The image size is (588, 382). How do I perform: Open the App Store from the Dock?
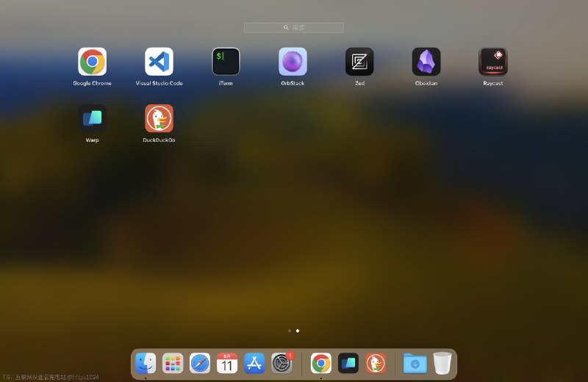pyautogui.click(x=254, y=363)
